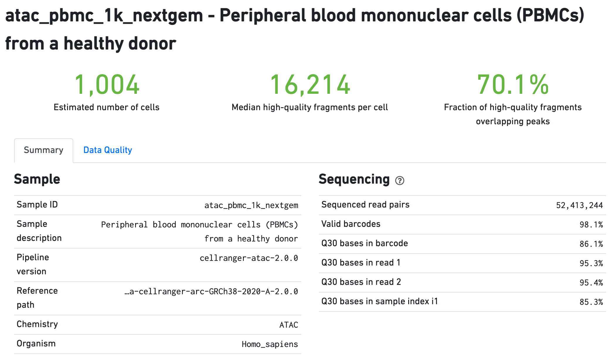Click the cellranger-atac-2.0.0 pipeline version
616x364 pixels.
(x=249, y=258)
